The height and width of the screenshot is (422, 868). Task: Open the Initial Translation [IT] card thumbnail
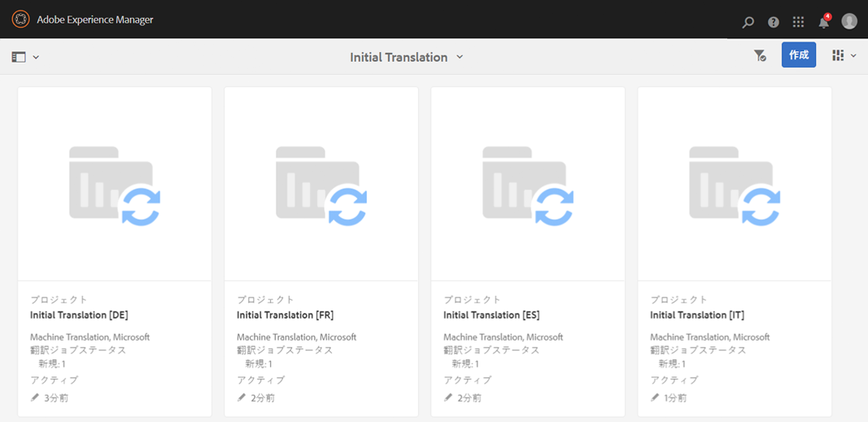pyautogui.click(x=735, y=185)
